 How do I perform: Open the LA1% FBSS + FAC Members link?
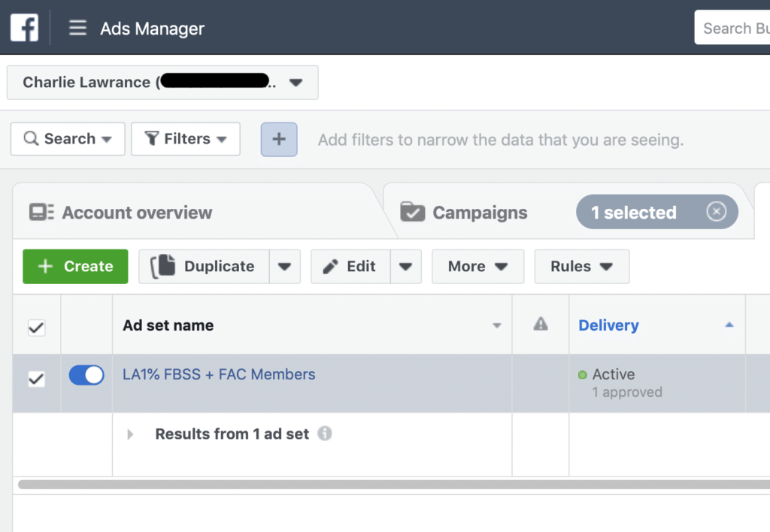click(219, 374)
